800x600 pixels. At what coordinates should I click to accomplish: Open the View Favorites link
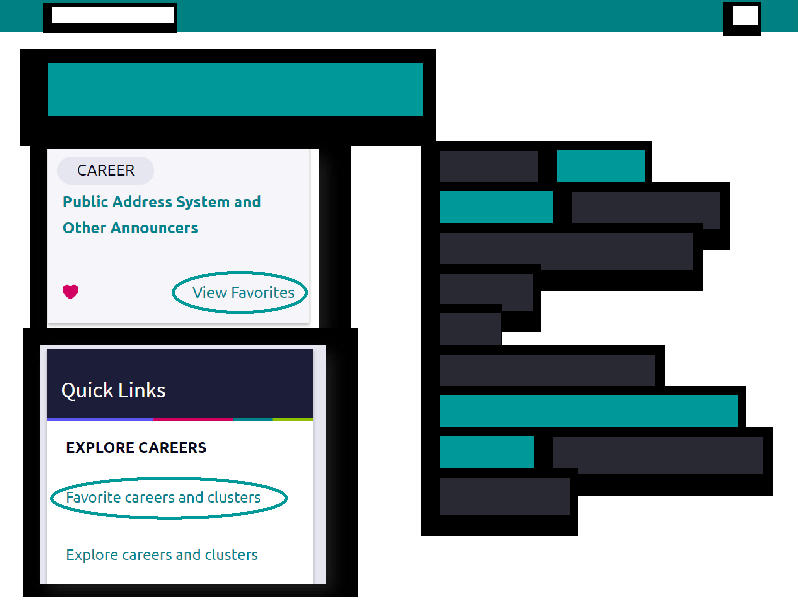(243, 292)
